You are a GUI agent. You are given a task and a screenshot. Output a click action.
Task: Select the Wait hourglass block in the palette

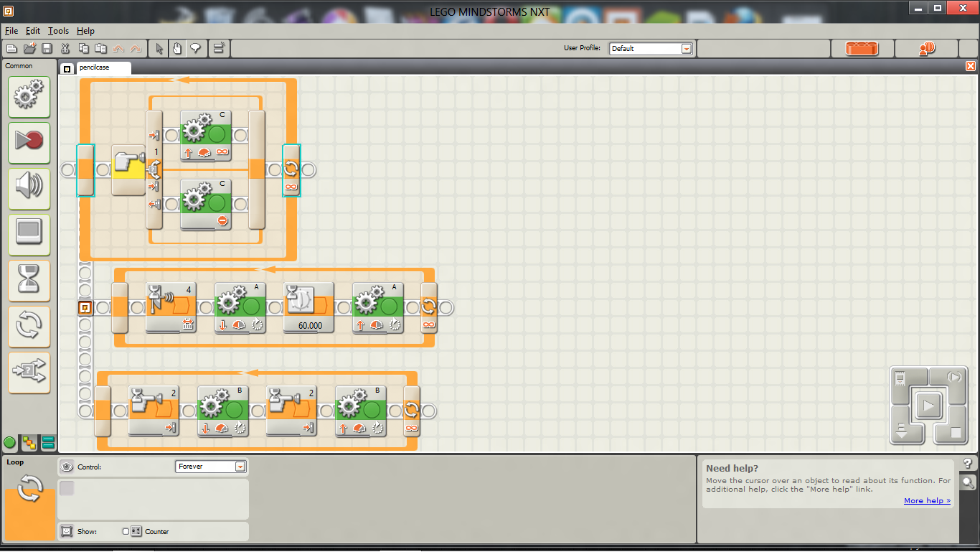[29, 281]
